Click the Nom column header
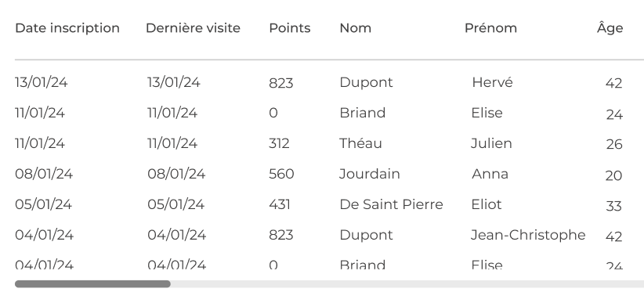Image resolution: width=644 pixels, height=296 pixels. tap(355, 28)
